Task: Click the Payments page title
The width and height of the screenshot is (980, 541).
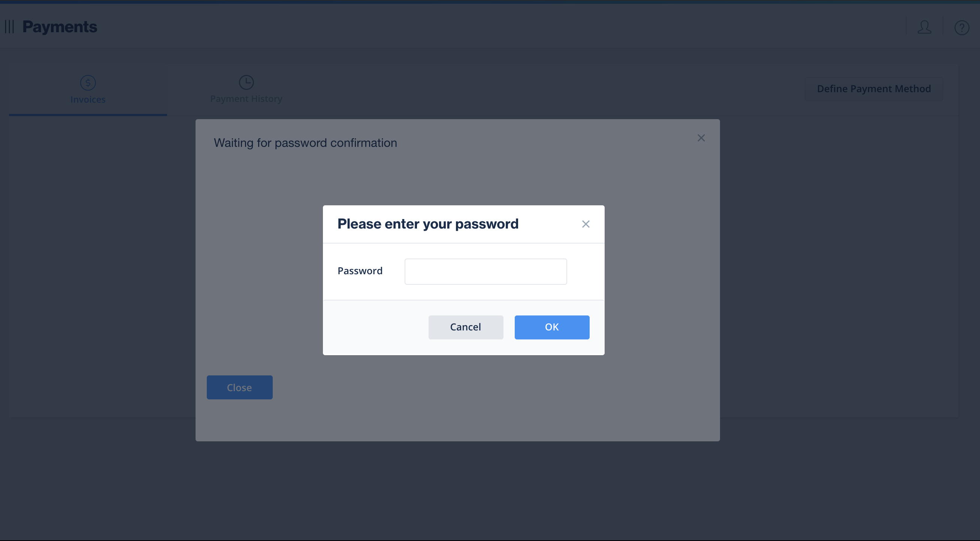Action: coord(60,27)
